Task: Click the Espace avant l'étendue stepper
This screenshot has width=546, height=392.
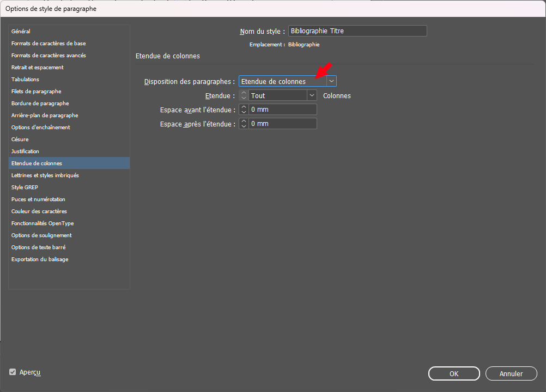Action: pyautogui.click(x=244, y=110)
